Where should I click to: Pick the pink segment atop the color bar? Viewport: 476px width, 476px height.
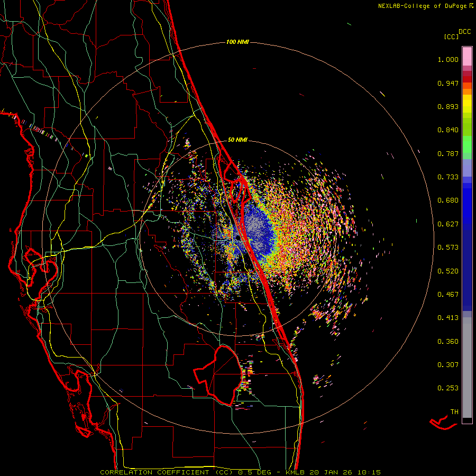(467, 57)
